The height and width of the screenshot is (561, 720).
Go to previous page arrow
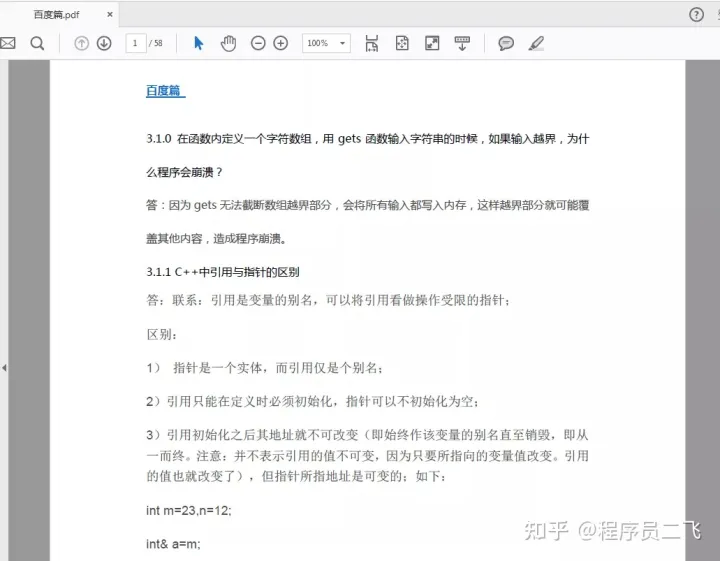tap(81, 44)
